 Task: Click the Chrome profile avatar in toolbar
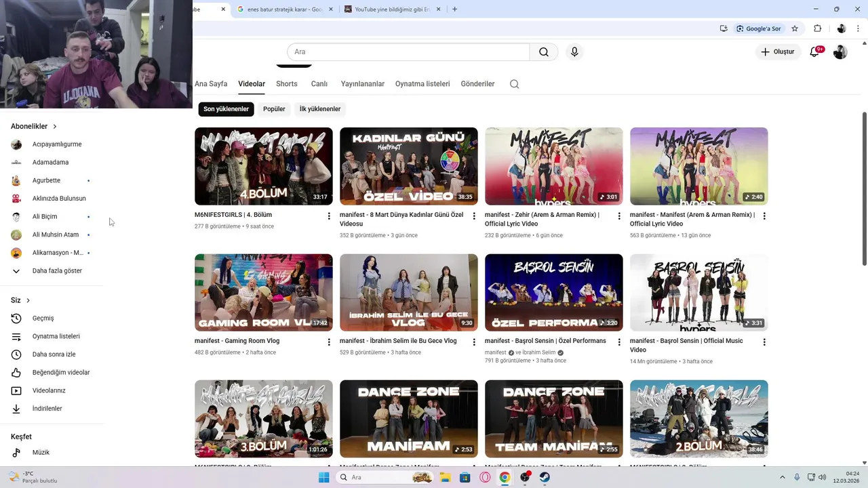(x=842, y=28)
